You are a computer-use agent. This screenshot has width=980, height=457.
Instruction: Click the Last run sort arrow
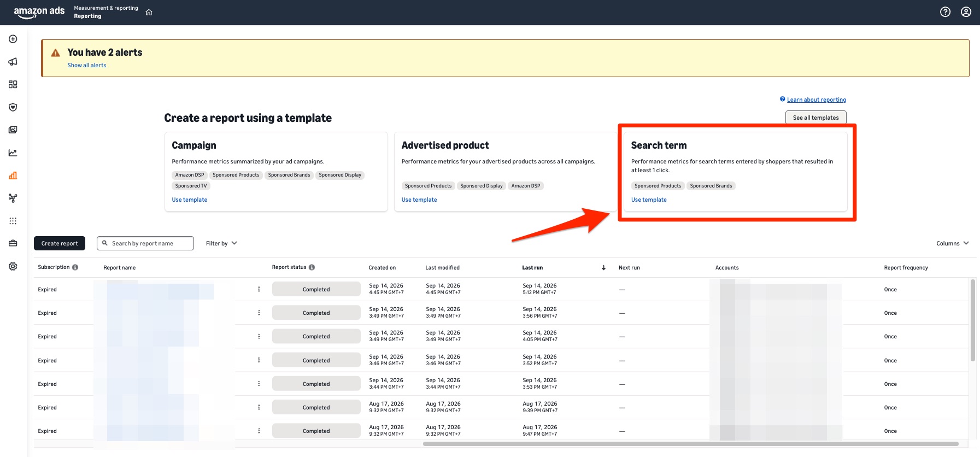tap(603, 268)
